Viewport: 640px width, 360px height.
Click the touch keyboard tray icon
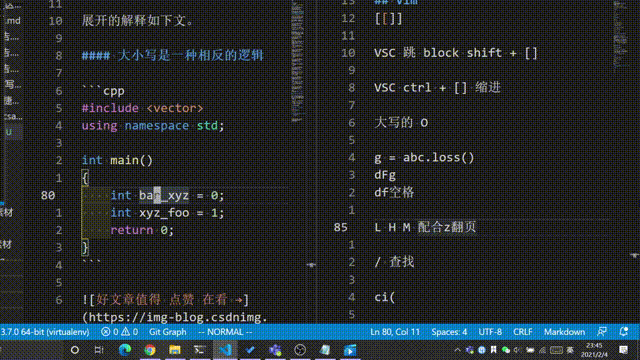click(x=556, y=350)
